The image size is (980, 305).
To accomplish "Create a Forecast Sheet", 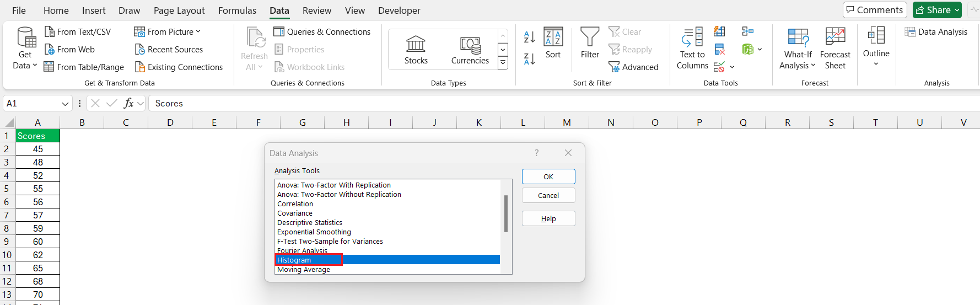I will pos(835,49).
